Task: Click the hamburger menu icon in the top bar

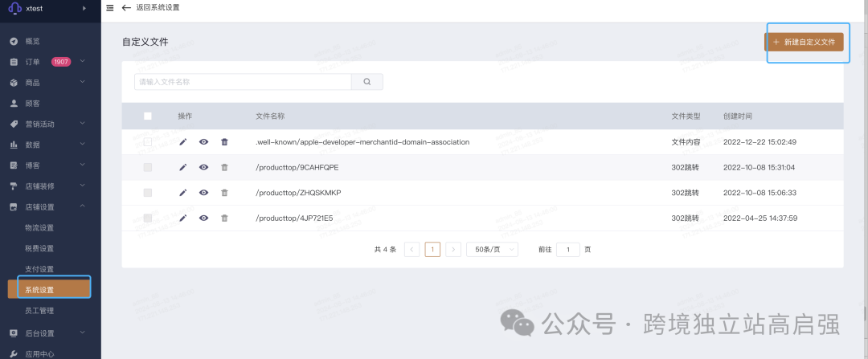Action: tap(109, 8)
